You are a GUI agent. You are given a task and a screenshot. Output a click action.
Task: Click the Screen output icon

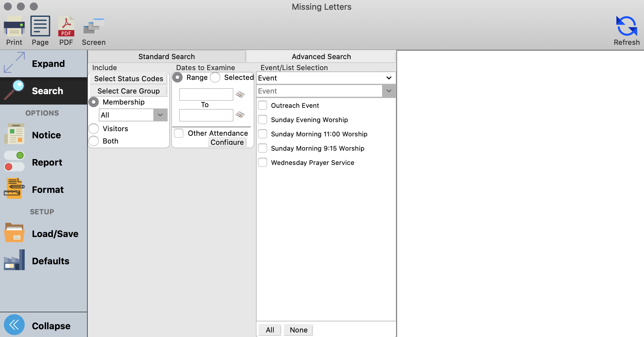(x=94, y=27)
